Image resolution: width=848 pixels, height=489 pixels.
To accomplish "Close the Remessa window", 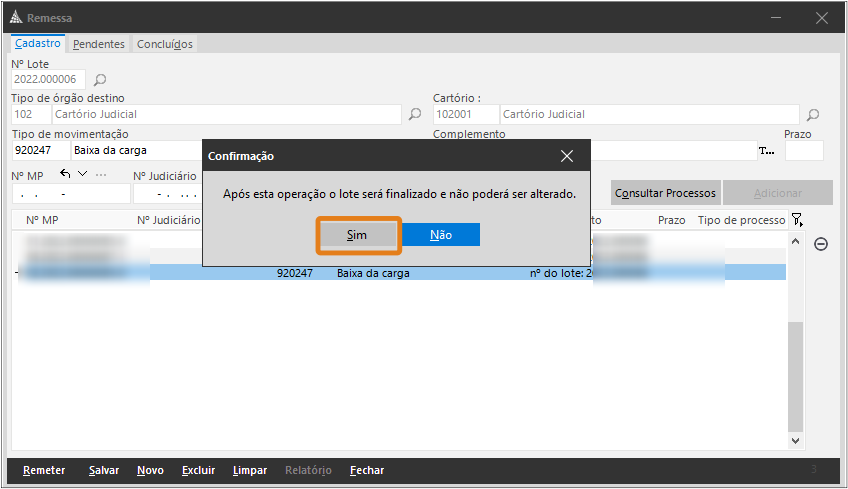I will [822, 18].
